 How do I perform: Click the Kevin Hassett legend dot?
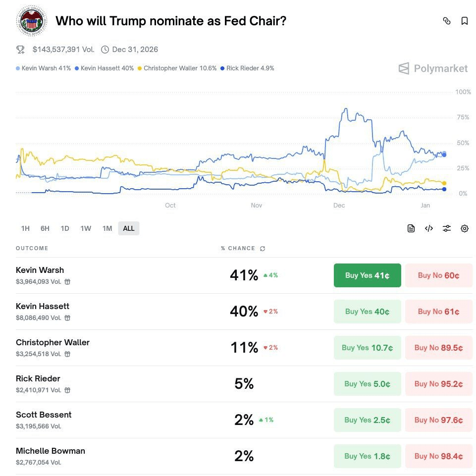click(77, 68)
